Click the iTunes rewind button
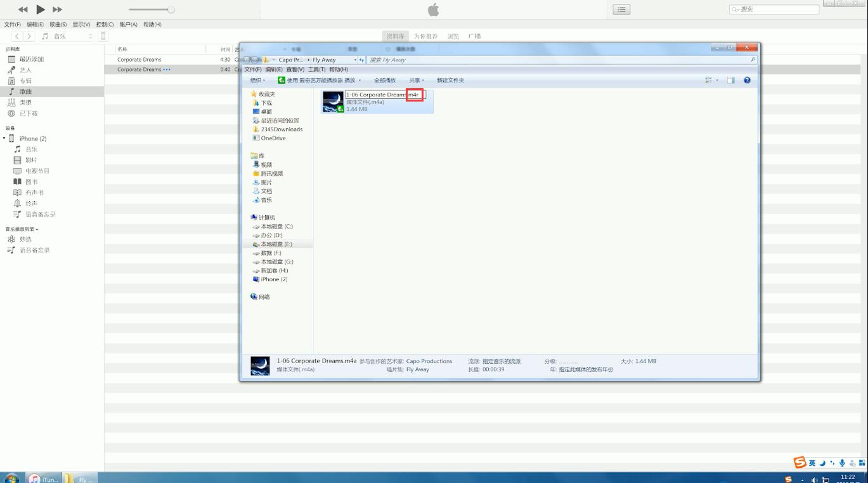The width and height of the screenshot is (868, 483). 23,10
